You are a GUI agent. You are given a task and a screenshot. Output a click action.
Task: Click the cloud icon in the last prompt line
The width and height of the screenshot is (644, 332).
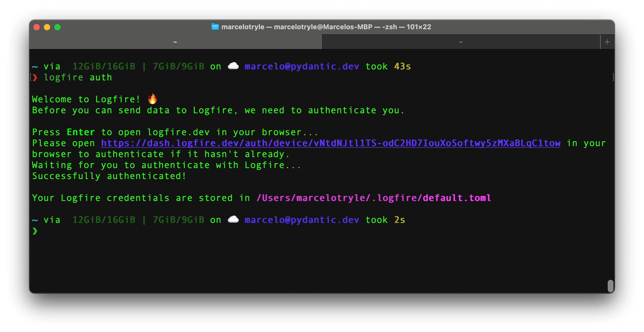tap(233, 220)
